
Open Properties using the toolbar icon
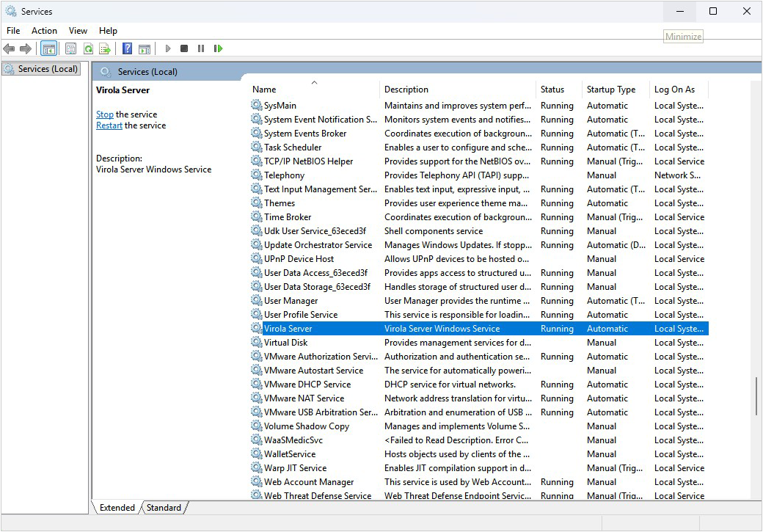pyautogui.click(x=70, y=48)
